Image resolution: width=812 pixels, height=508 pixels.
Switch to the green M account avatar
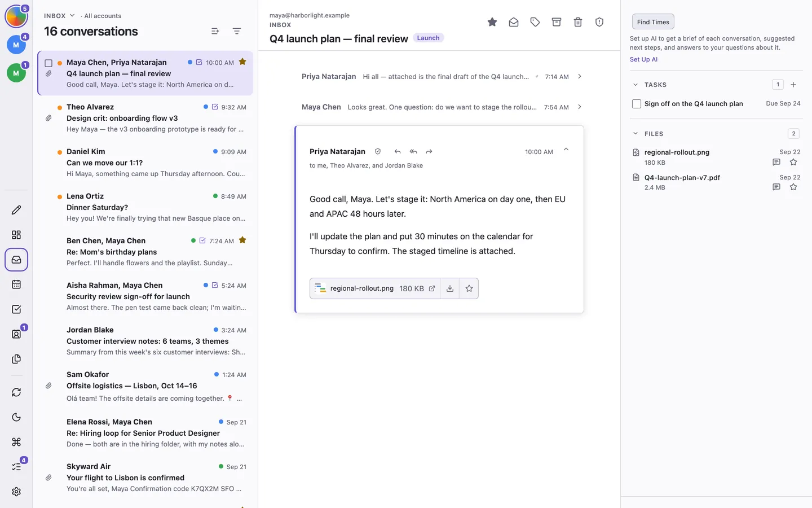click(16, 73)
